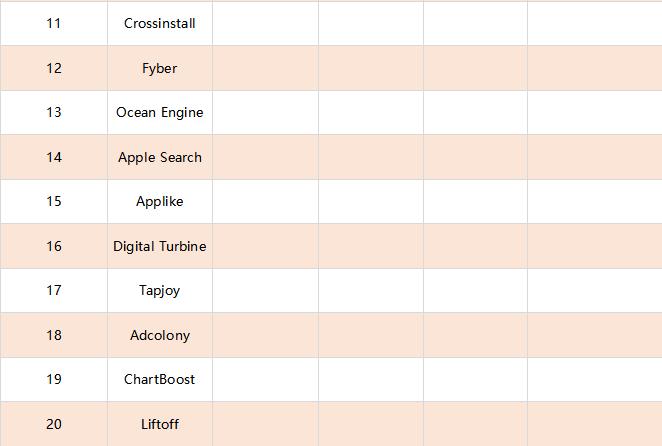Click rank number 19 cell
Image resolution: width=662 pixels, height=446 pixels.
click(x=54, y=379)
